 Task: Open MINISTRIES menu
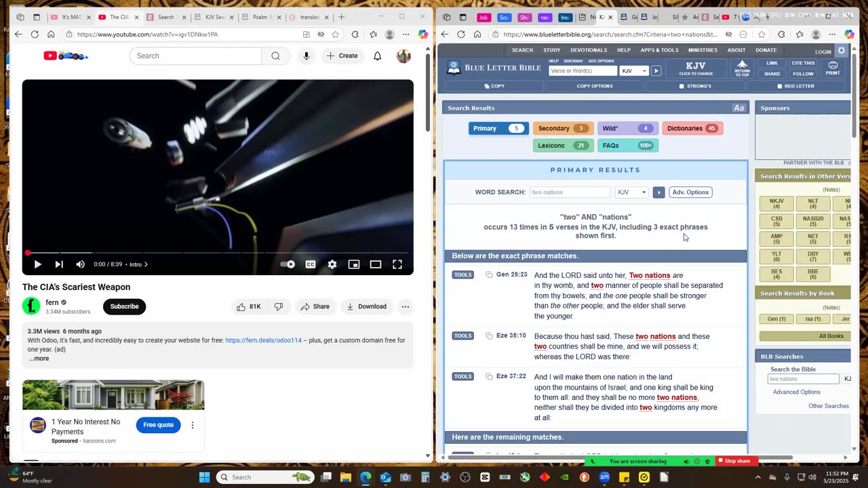[x=703, y=50]
